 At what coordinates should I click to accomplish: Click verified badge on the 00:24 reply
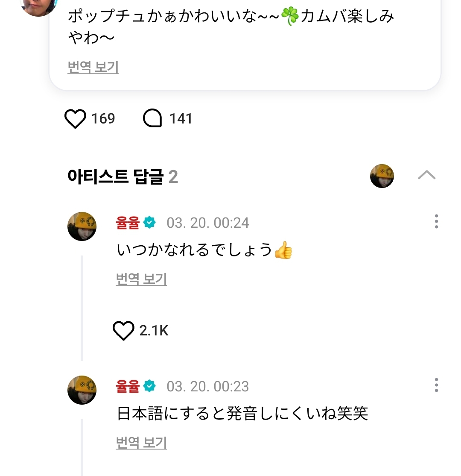tap(149, 223)
